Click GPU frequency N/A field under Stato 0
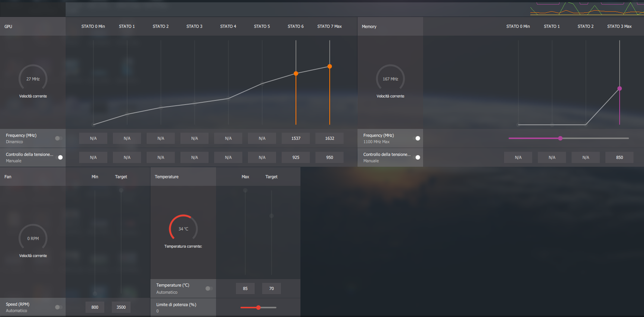This screenshot has height=317, width=644. pos(93,138)
